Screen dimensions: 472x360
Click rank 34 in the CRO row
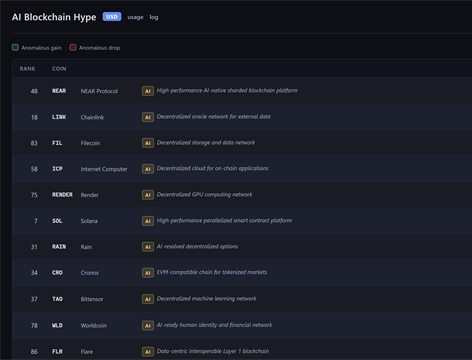click(34, 273)
